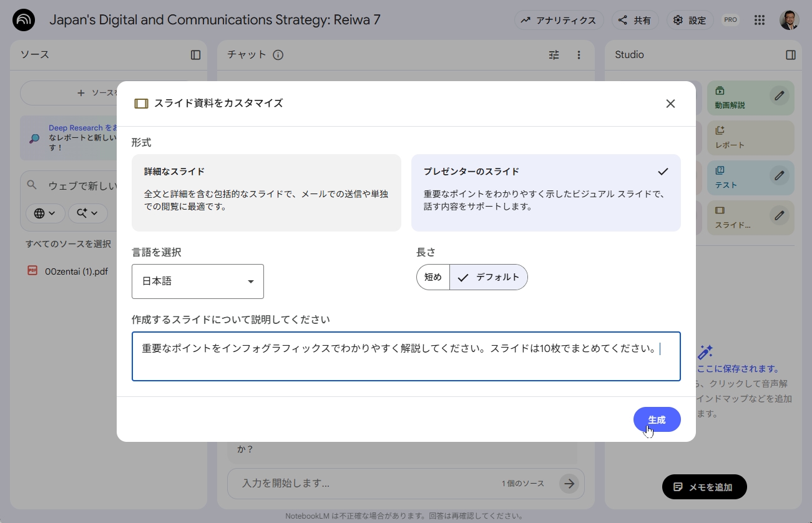This screenshot has width=812, height=523.
Task: Click the slide description text field
Action: click(406, 356)
